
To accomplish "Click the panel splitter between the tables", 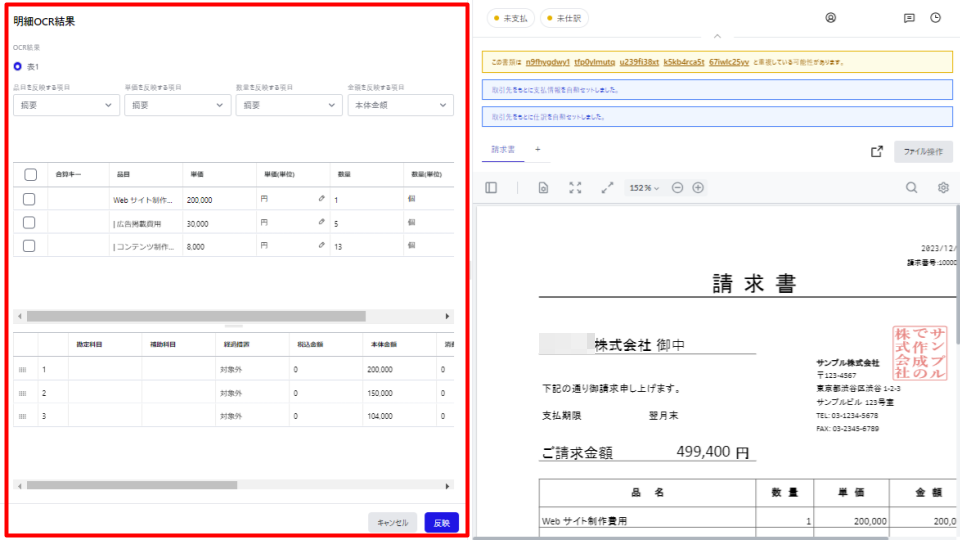I will [233, 326].
